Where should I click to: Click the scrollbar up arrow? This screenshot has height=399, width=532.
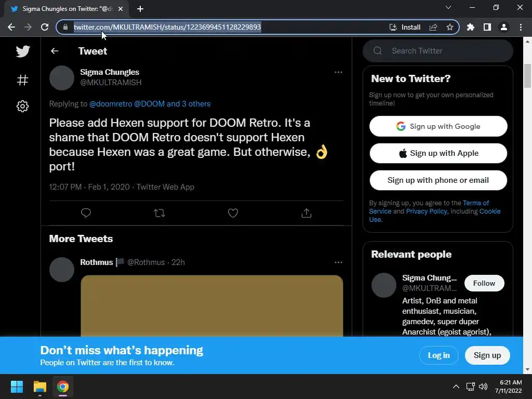coord(527,42)
